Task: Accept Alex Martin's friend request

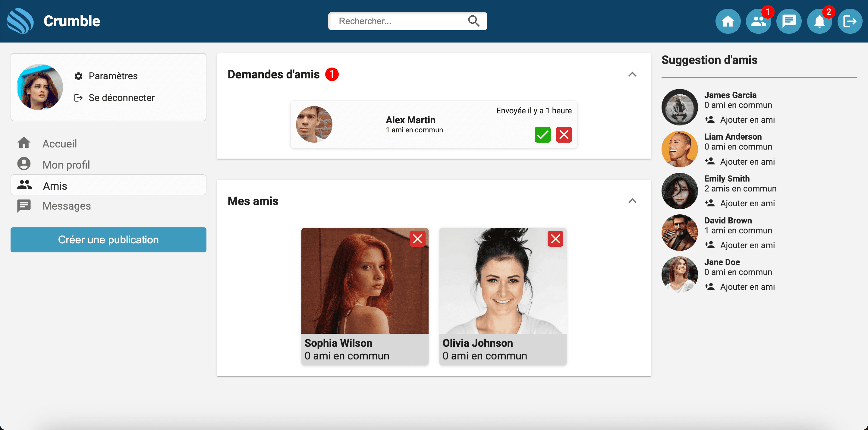Action: click(x=542, y=134)
